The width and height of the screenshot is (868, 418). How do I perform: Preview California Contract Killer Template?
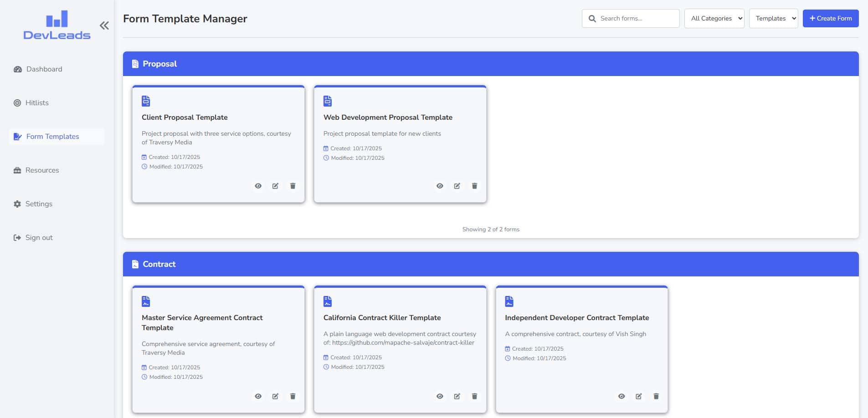coord(440,396)
